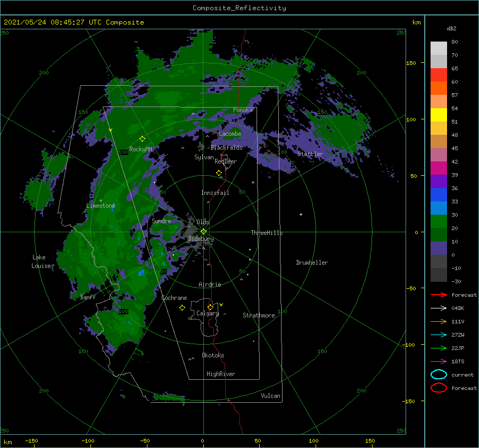The image size is (479, 448).
Task: Click the Ponoka city label
Action: 243,110
